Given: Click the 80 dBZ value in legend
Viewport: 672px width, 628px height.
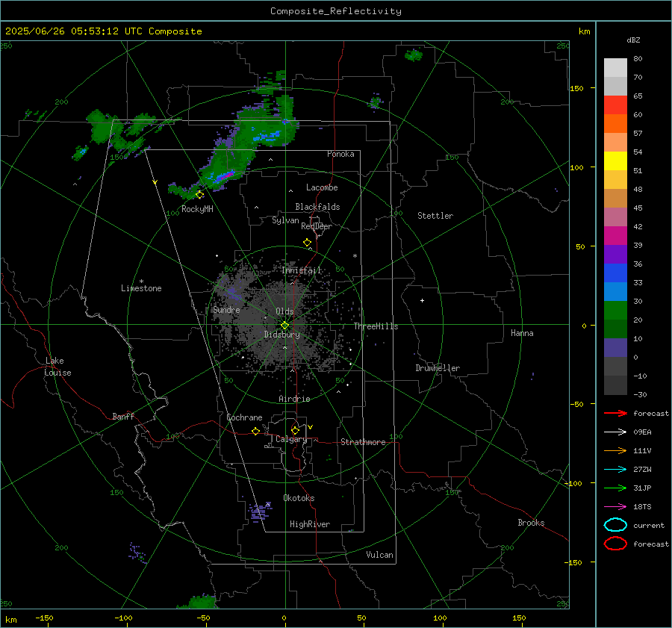Looking at the screenshot, I should click(638, 59).
